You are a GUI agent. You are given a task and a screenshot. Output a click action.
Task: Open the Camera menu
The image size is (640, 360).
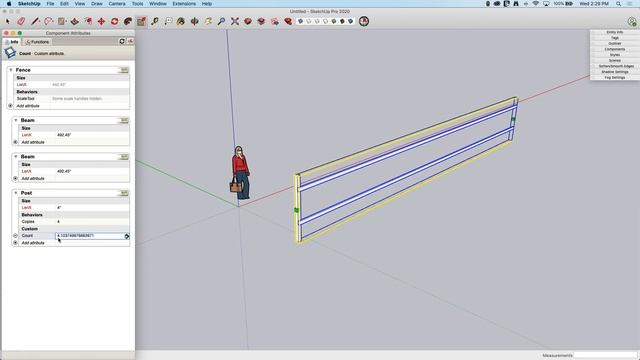point(117,4)
